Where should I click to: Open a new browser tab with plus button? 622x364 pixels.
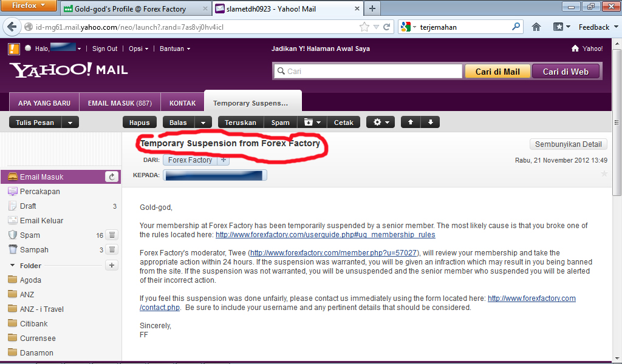(372, 8)
